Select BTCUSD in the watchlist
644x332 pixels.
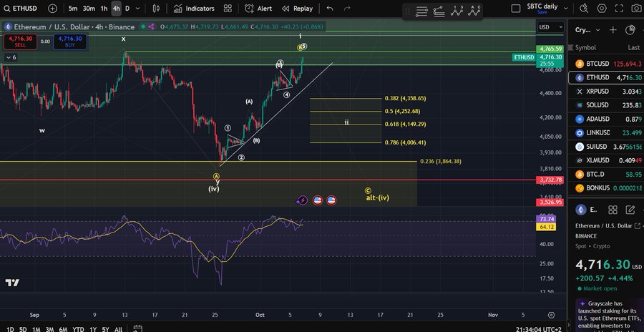tap(606, 64)
